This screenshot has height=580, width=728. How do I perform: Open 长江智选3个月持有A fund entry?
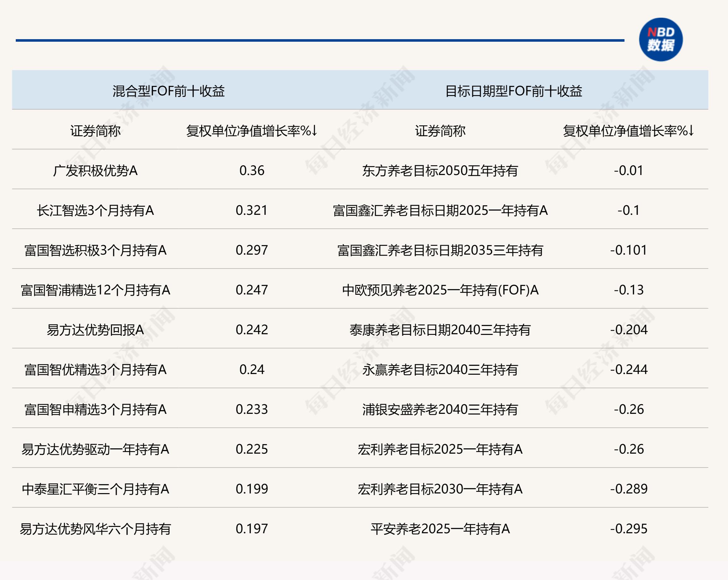pos(95,210)
